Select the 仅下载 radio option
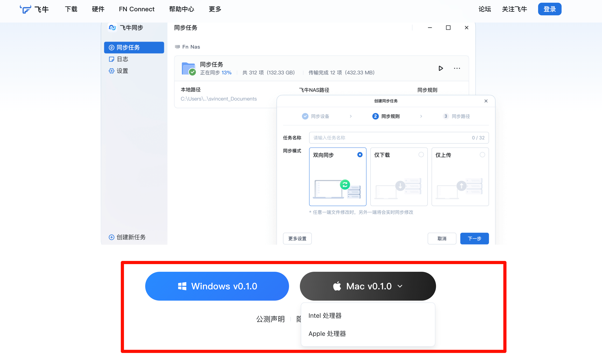 click(x=421, y=155)
